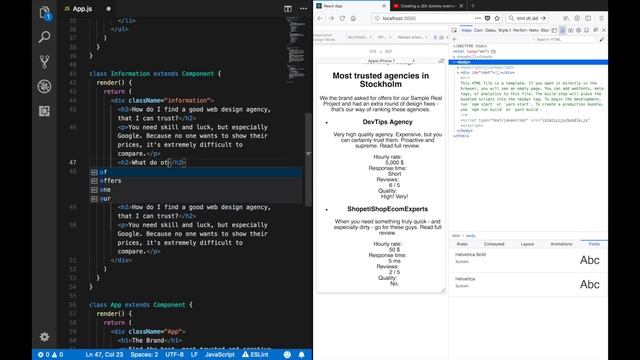Image resolution: width=640 pixels, height=360 pixels.
Task: Click the editor vertical scrollbar thumb
Action: pos(309,159)
